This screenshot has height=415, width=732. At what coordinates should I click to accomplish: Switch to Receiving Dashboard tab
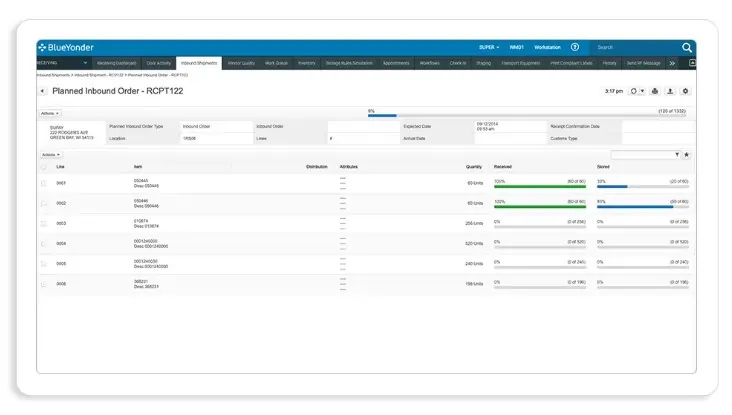coord(116,63)
